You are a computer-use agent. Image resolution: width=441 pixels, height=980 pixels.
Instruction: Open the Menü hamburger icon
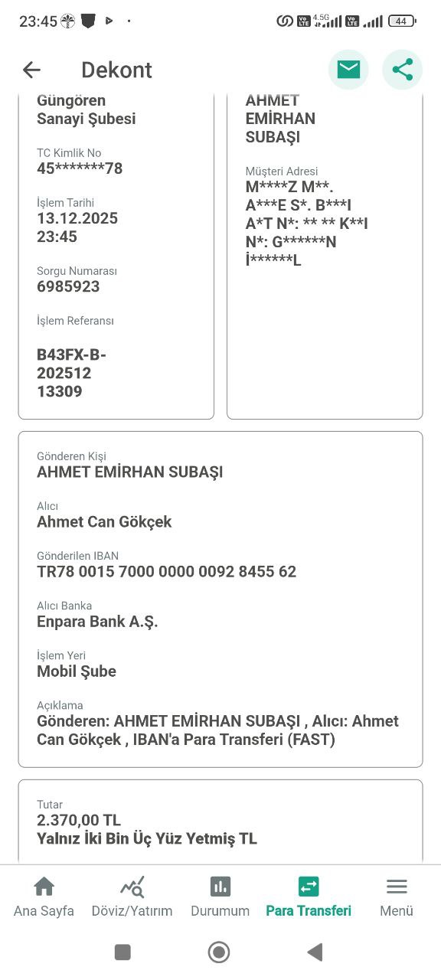397,887
